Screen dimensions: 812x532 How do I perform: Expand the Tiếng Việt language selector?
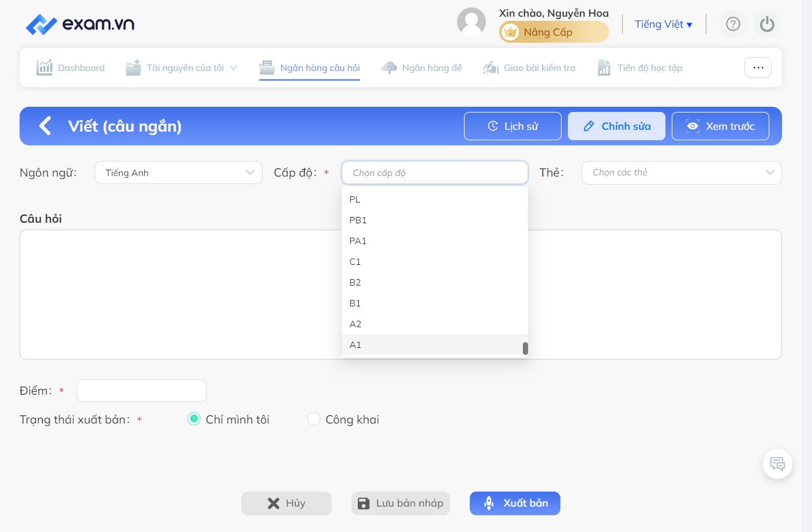click(663, 24)
